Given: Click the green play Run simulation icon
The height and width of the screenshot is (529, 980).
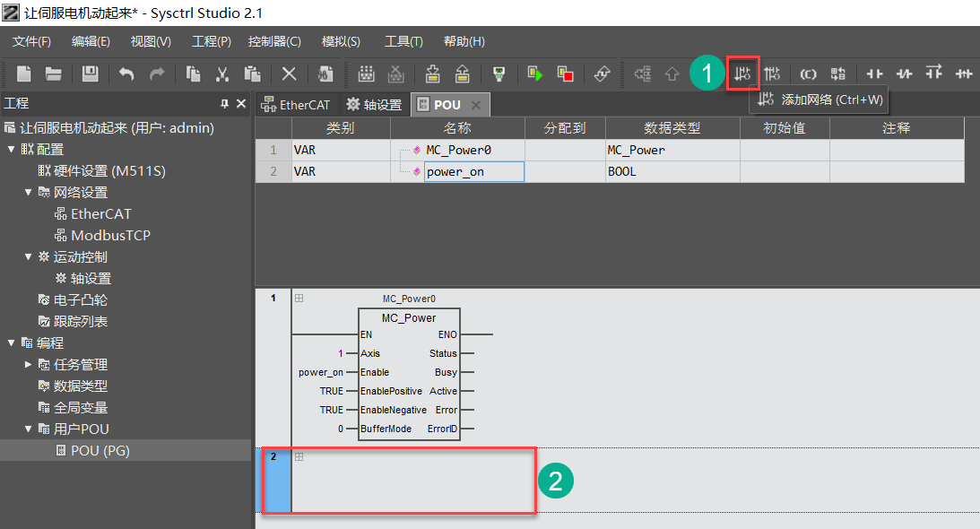Looking at the screenshot, I should point(535,74).
